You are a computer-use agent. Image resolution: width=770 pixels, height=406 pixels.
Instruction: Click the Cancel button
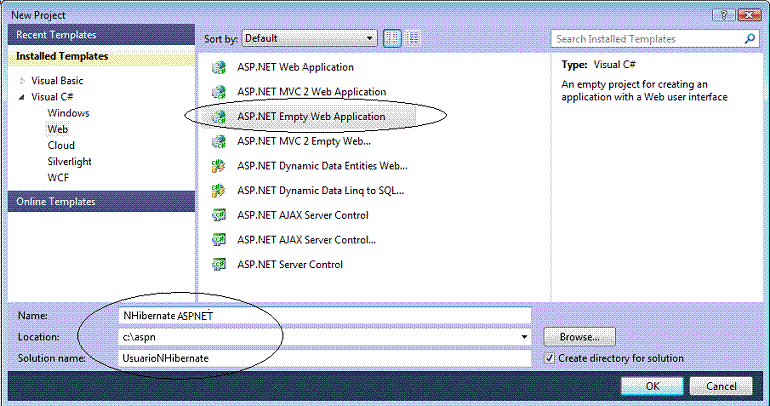(721, 386)
